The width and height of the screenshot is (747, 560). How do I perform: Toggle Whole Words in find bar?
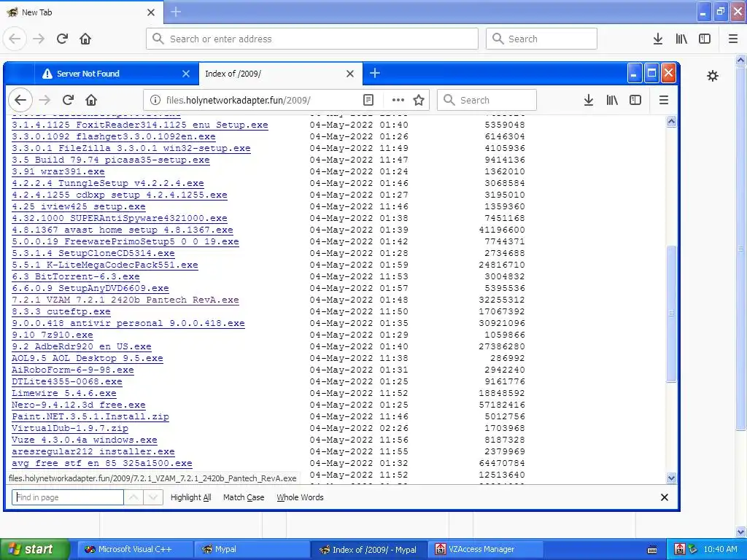300,497
